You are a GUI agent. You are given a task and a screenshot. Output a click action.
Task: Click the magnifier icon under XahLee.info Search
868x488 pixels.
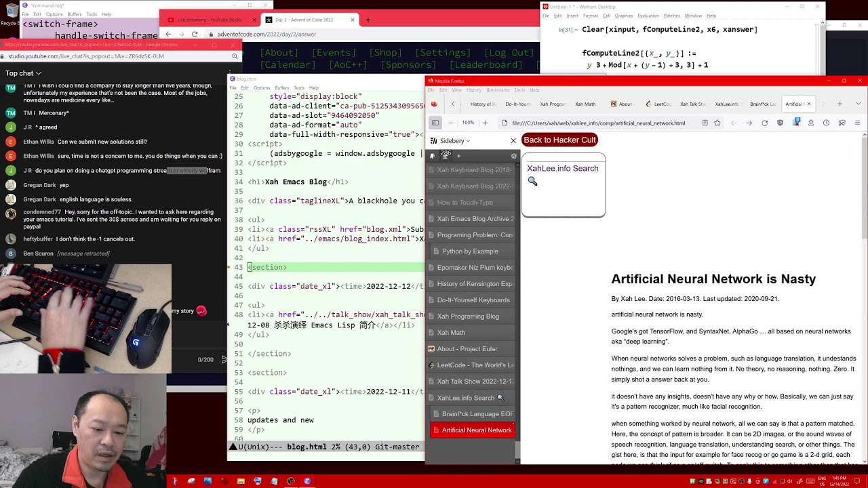click(x=532, y=181)
